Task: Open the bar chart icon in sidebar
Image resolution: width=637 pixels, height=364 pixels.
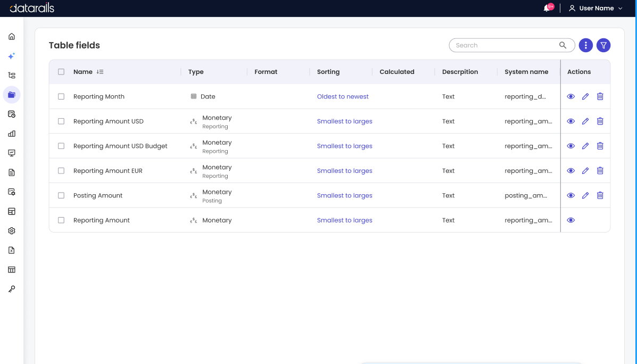Action: pyautogui.click(x=12, y=134)
